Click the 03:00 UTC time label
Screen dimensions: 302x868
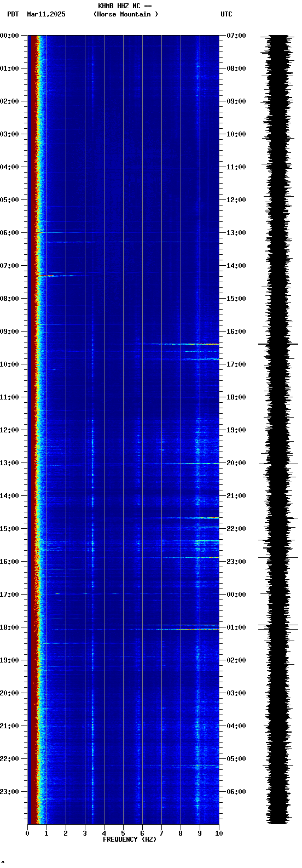(236, 693)
